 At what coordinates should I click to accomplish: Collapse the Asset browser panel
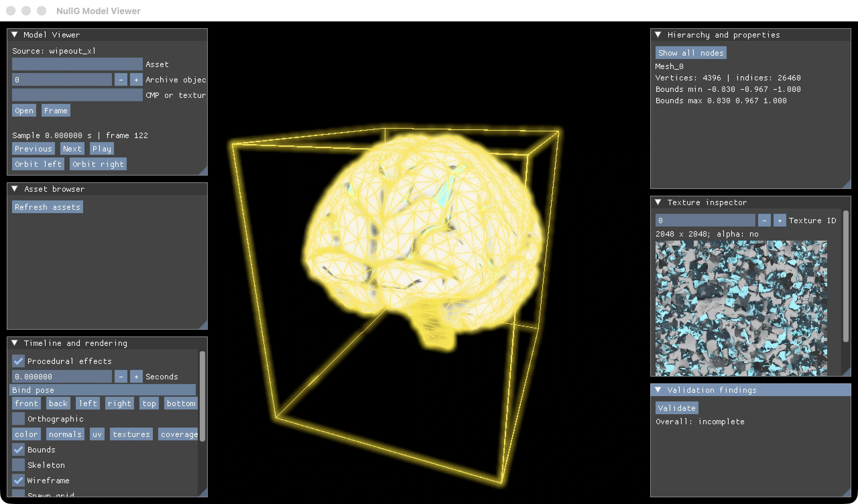tap(15, 189)
